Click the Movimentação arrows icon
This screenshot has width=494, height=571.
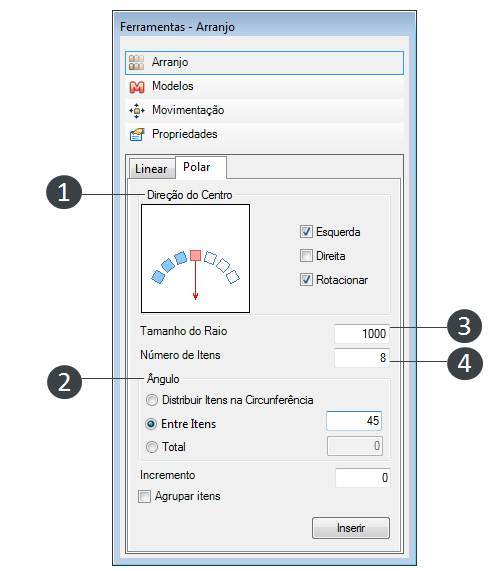(x=137, y=110)
